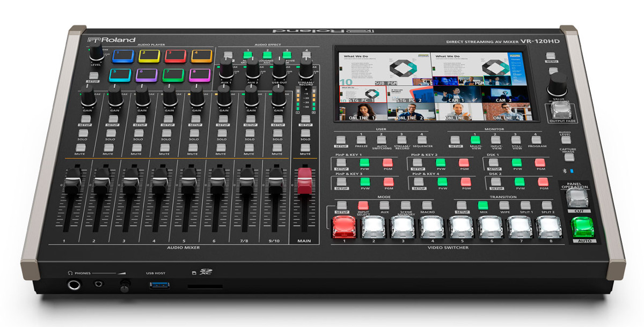Select the STREAM/RECORD level knob
This screenshot has width=644, height=327.
(x=305, y=69)
